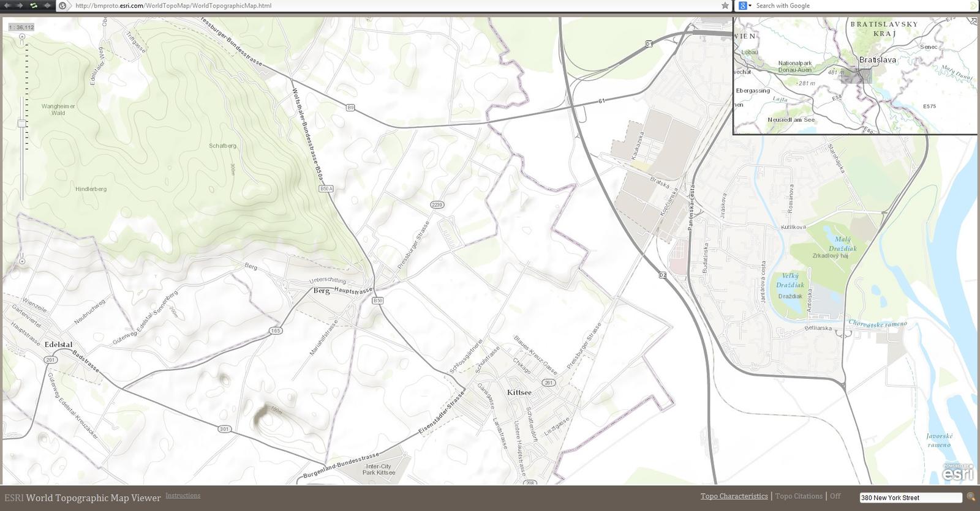Screen dimensions: 980x511
Task: Turn topo info Off
Action: 835,496
